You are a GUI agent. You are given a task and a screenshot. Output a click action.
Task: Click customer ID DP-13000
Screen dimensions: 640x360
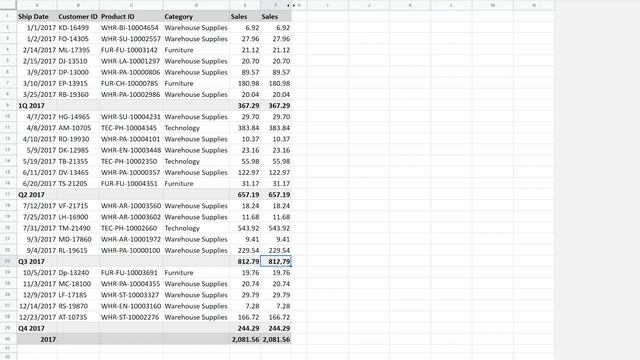pyautogui.click(x=73, y=72)
